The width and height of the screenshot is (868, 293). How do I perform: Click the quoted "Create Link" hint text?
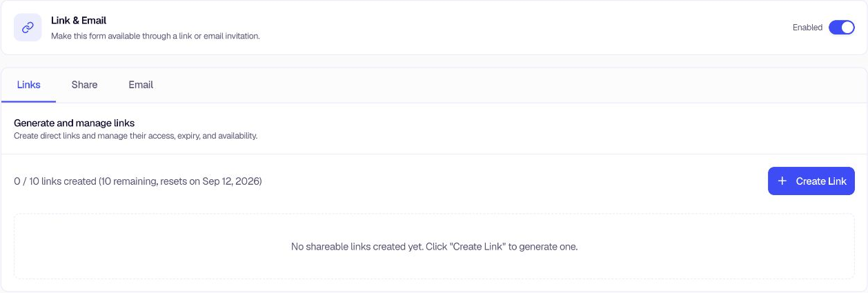coord(477,246)
